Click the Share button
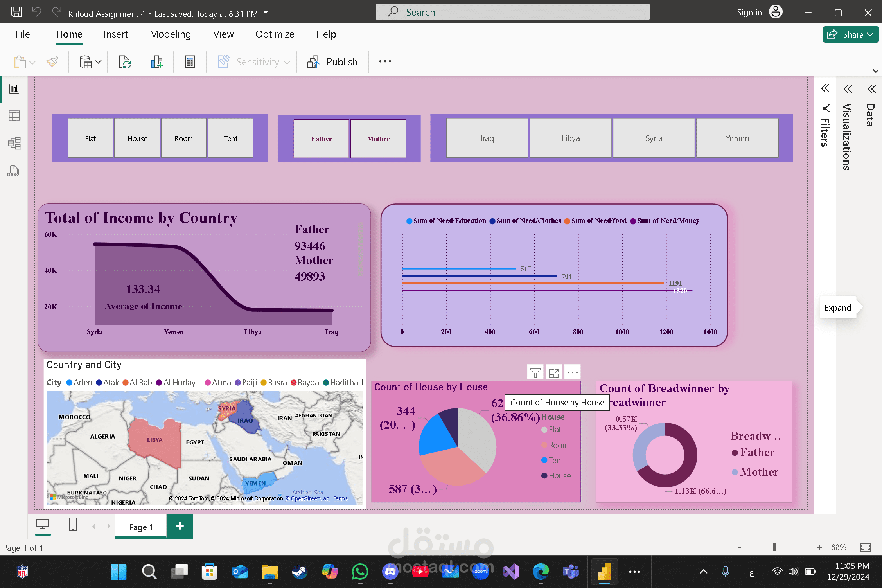The height and width of the screenshot is (588, 882). tap(850, 34)
